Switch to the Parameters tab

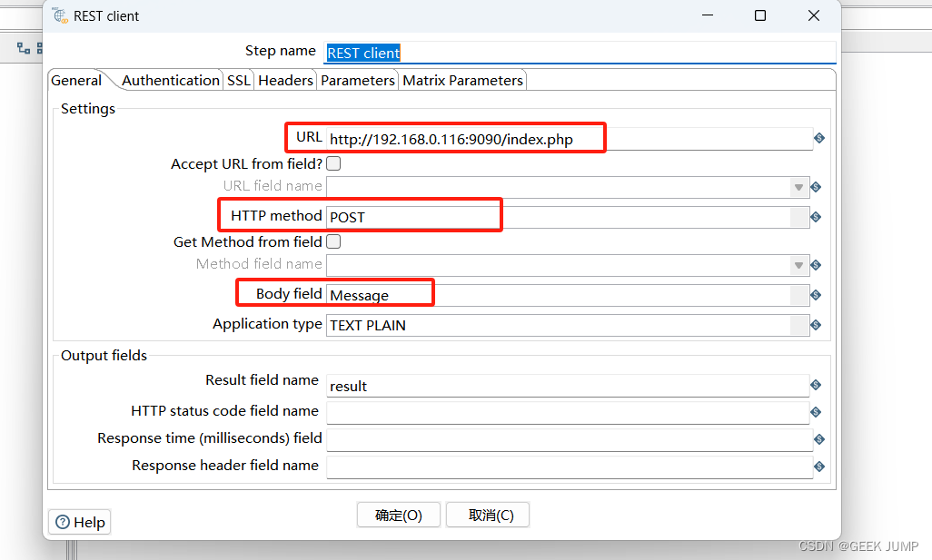click(357, 80)
